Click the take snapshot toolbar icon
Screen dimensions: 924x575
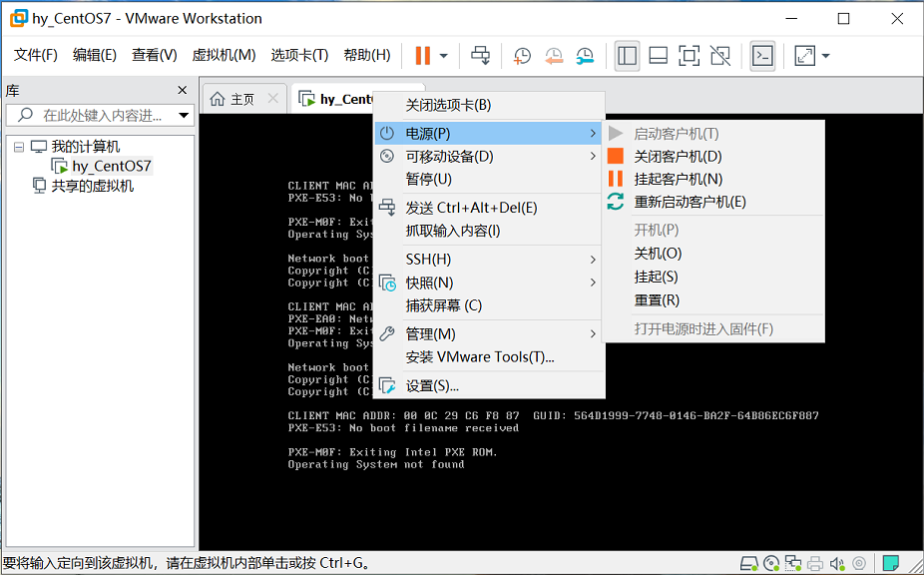click(x=522, y=56)
